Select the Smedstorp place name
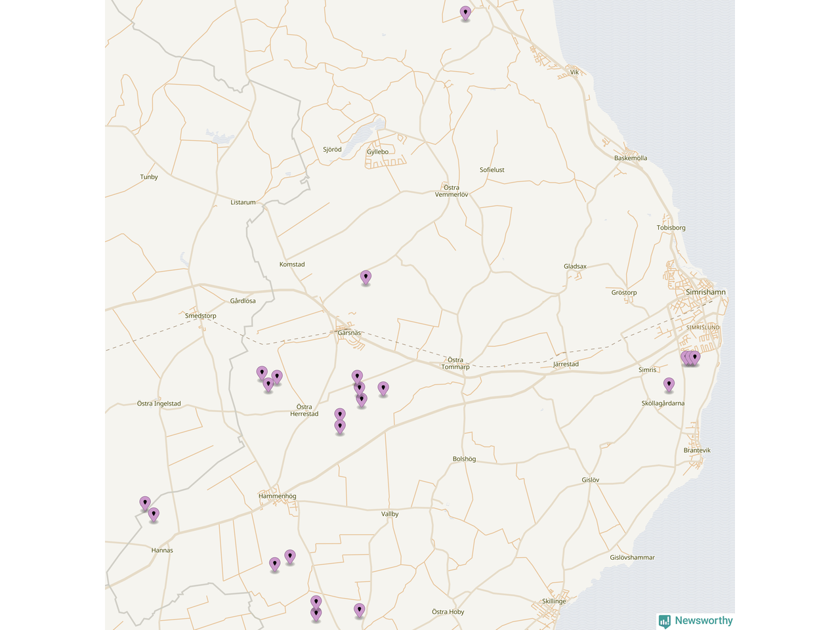Viewport: 840px width, 630px height. coord(201,316)
